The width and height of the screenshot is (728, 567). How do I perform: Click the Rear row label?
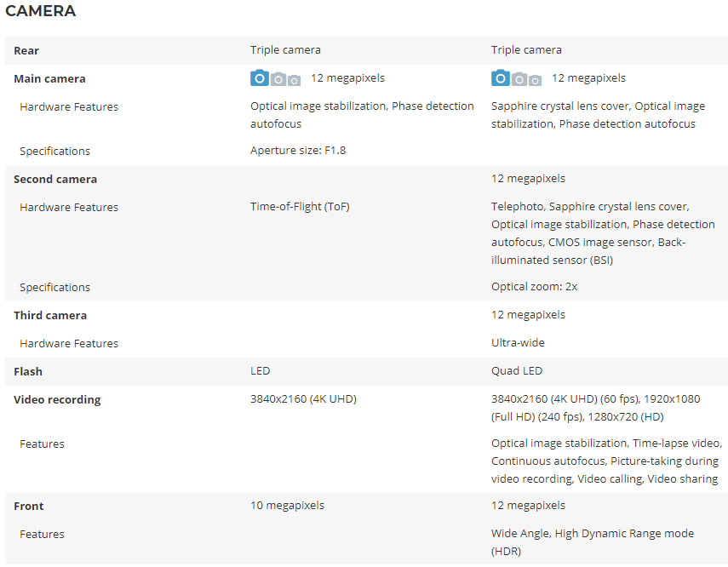26,50
